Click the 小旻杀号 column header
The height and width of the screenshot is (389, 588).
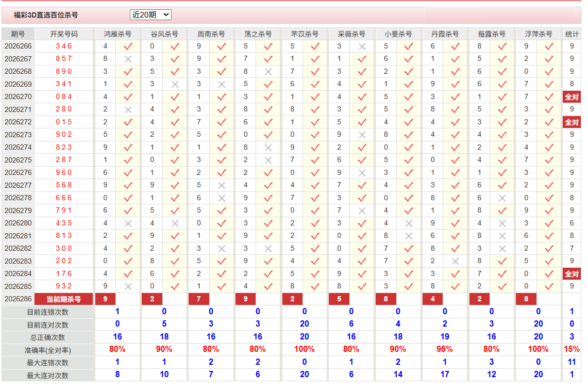tap(398, 34)
